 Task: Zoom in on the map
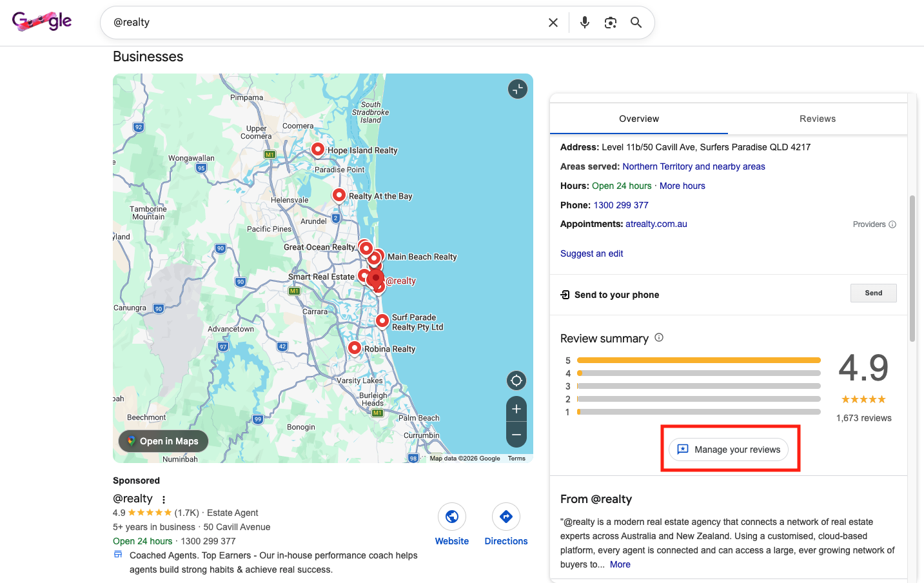(516, 409)
